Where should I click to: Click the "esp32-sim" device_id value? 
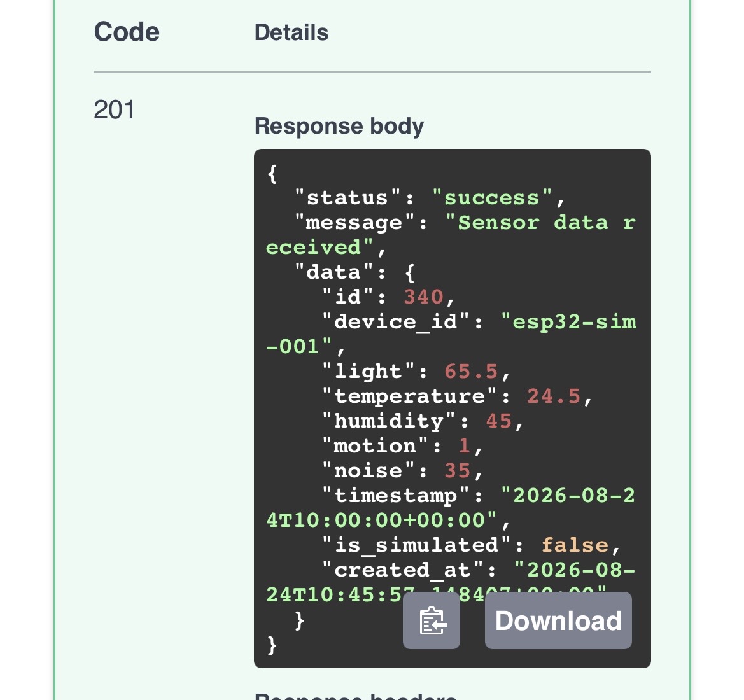point(568,322)
